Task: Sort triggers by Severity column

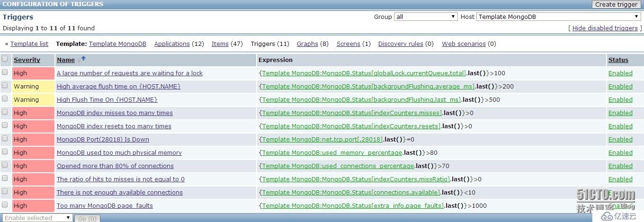Action: coord(27,60)
